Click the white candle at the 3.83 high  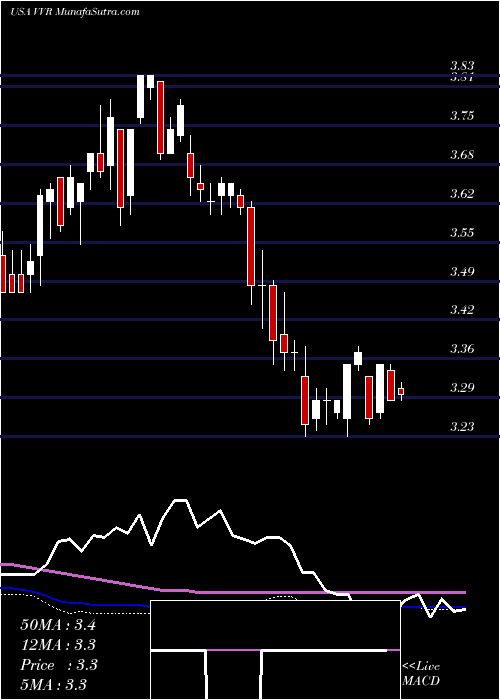141,96
